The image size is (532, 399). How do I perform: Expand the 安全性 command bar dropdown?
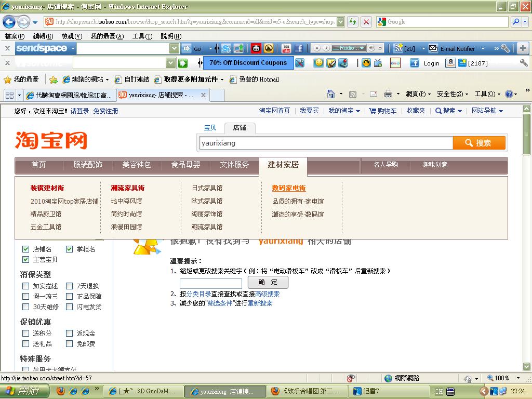point(467,95)
